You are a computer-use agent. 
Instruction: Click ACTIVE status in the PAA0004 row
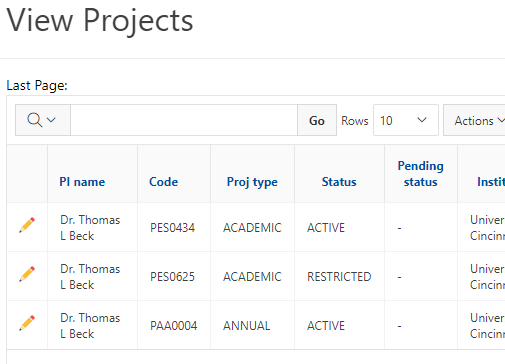[x=326, y=326]
